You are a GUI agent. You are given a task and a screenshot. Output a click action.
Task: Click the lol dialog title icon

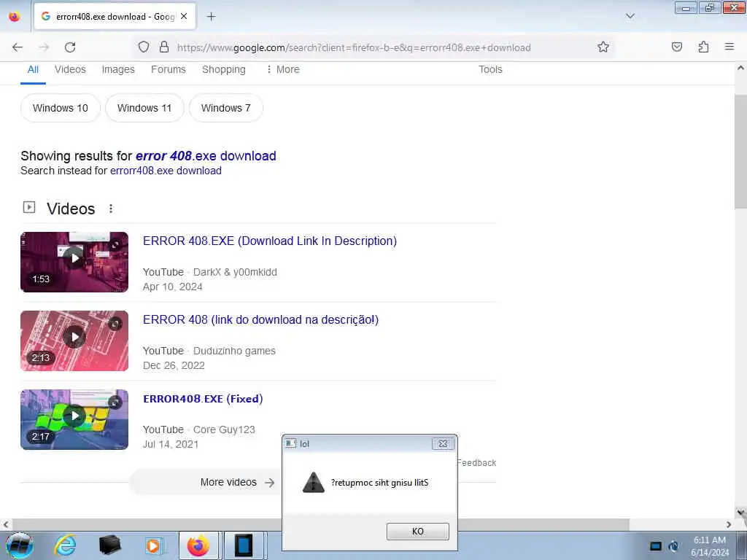click(290, 443)
